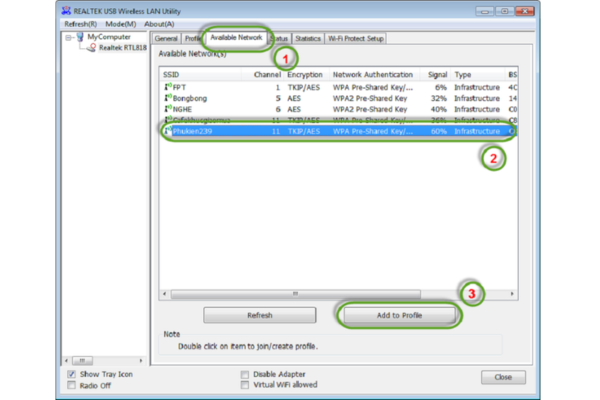
Task: Click the 40% signal value for NGHE
Action: tap(439, 109)
